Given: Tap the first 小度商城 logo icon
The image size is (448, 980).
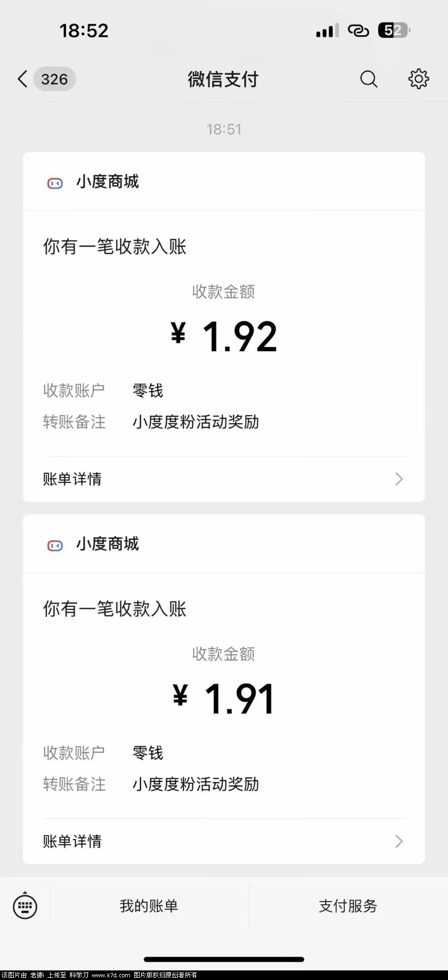Looking at the screenshot, I should (55, 183).
